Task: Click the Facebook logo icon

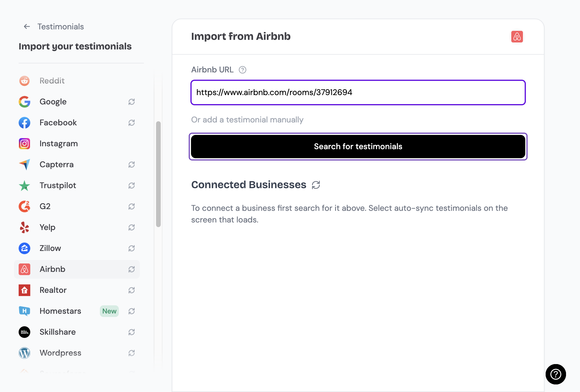Action: (24, 123)
